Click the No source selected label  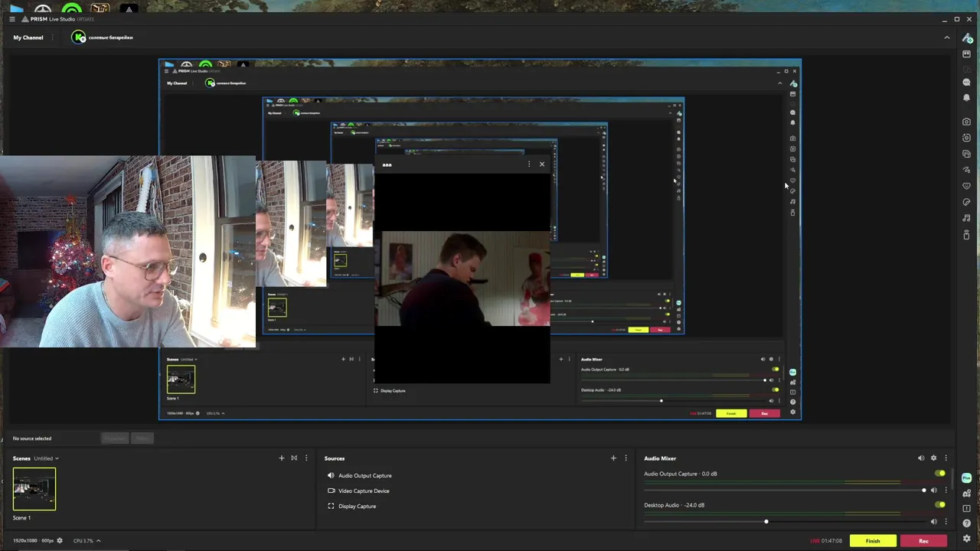coord(32,439)
